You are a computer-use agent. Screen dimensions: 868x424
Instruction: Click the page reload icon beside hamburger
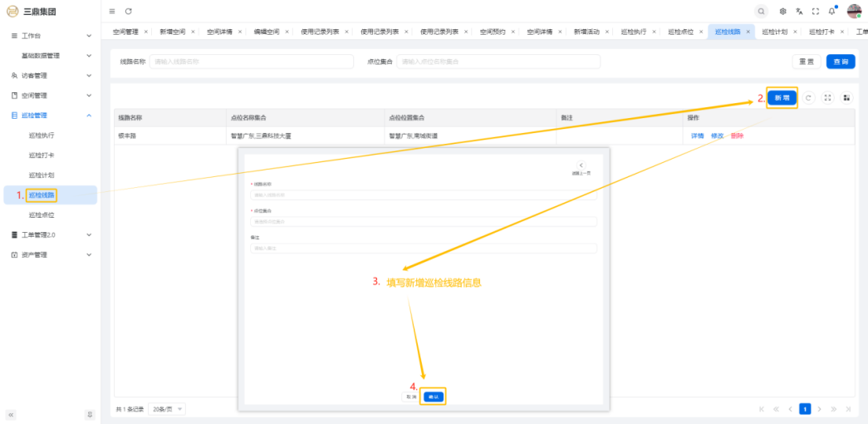pos(128,11)
